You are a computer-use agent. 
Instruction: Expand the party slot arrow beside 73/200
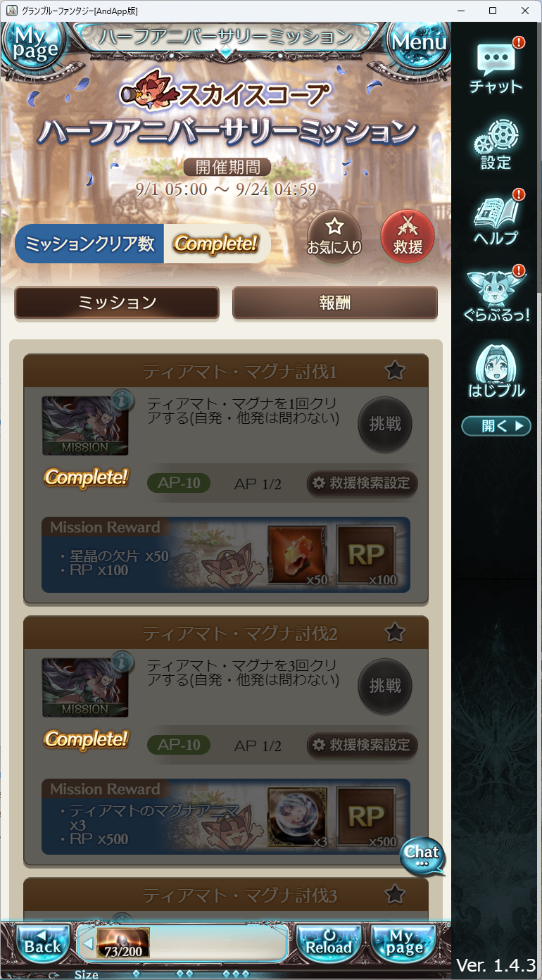[88, 943]
